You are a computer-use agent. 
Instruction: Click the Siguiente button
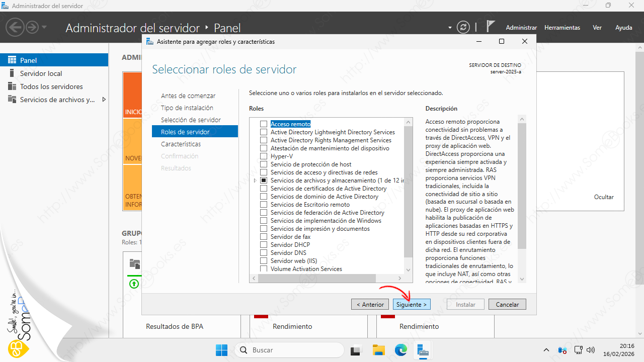[x=411, y=304]
